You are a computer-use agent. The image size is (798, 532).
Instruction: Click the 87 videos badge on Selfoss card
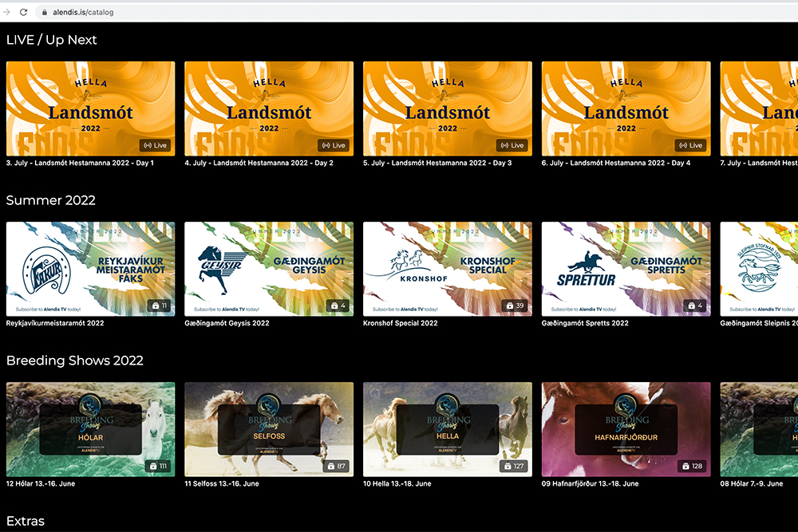pyautogui.click(x=337, y=466)
